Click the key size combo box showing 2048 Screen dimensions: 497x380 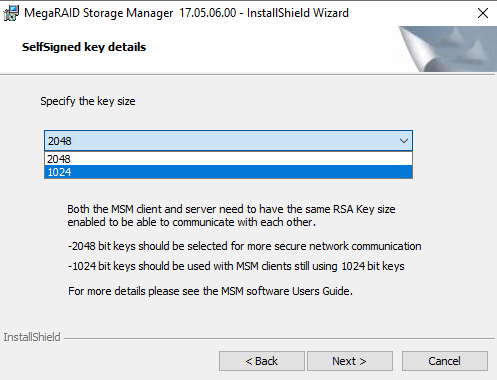(228, 141)
